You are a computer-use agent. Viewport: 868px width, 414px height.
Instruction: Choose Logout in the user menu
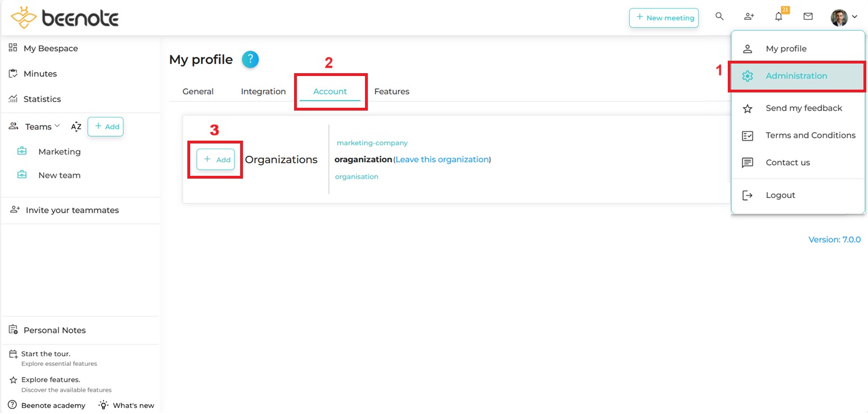780,195
